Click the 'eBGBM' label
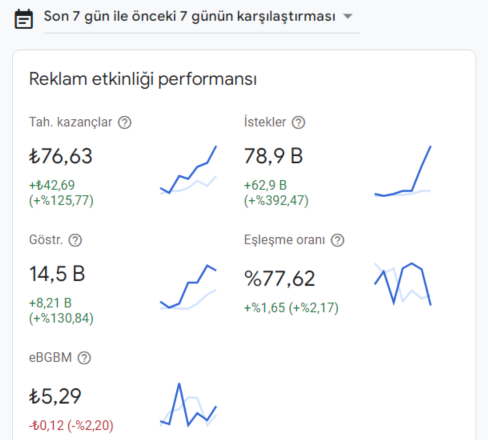The width and height of the screenshot is (488, 440). pyautogui.click(x=50, y=358)
